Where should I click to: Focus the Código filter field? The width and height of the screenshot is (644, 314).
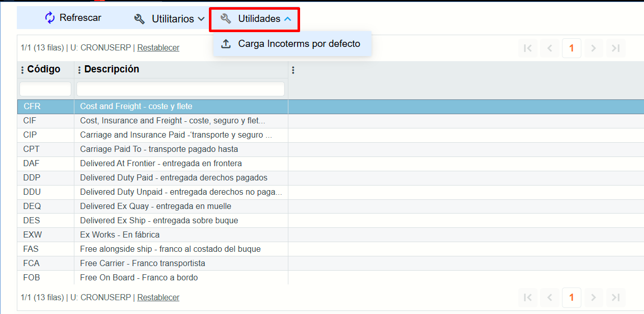click(45, 89)
